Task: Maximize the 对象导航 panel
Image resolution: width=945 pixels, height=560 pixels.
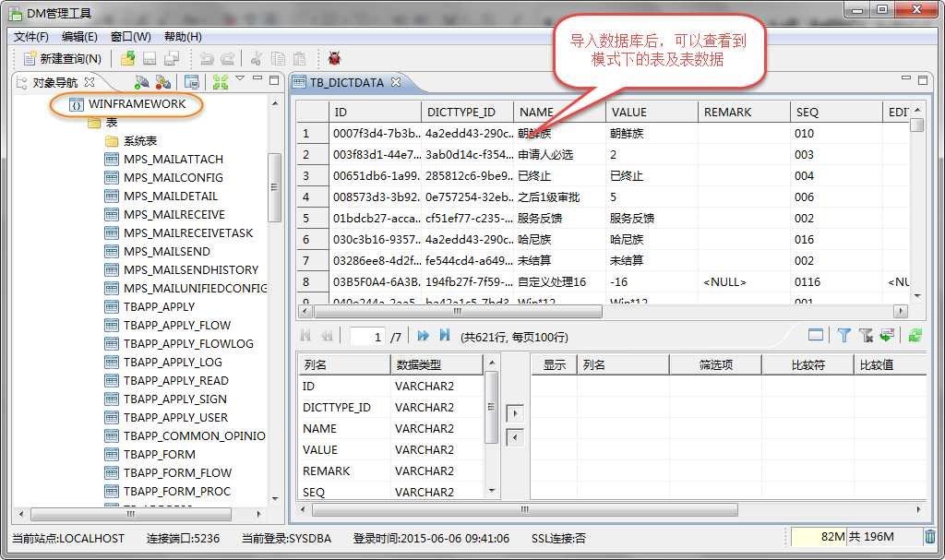Action: 274,79
